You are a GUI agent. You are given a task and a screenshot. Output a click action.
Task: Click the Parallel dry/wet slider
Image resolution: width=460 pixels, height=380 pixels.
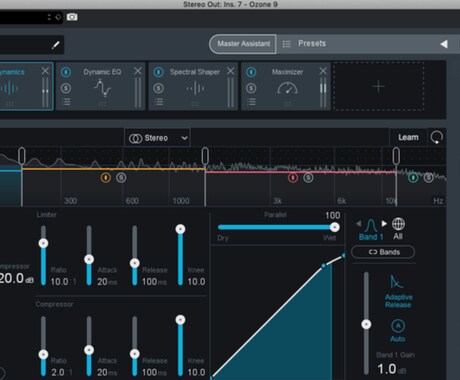tap(279, 227)
